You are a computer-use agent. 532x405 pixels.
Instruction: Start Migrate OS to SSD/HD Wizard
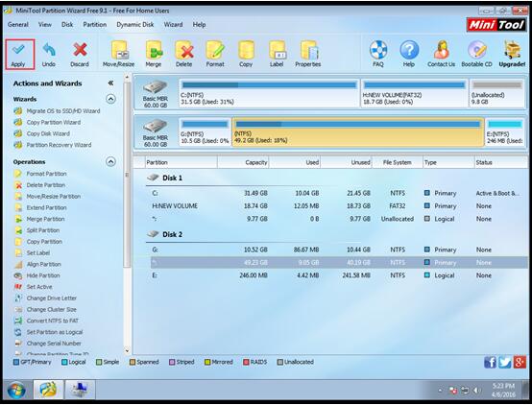(57, 111)
